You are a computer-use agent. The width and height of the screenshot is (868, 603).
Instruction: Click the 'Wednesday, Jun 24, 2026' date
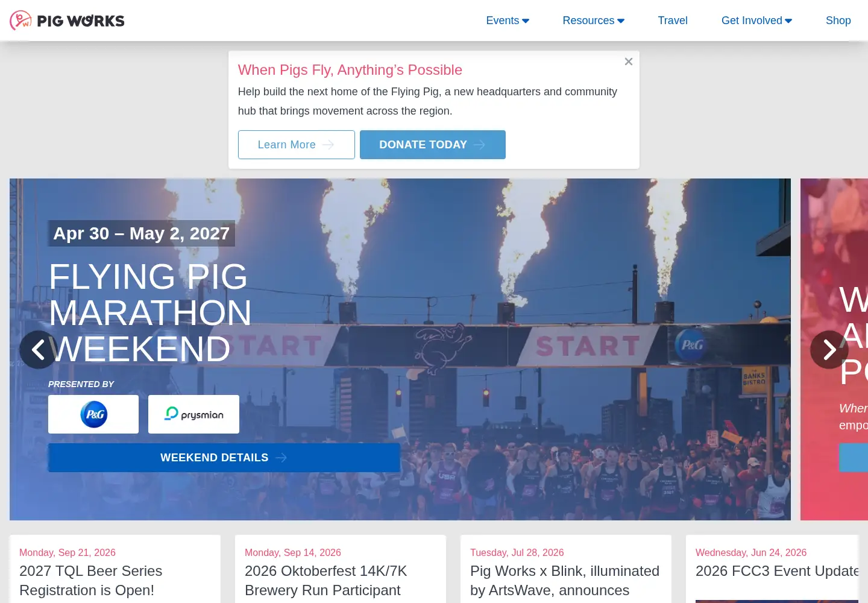[x=751, y=552]
